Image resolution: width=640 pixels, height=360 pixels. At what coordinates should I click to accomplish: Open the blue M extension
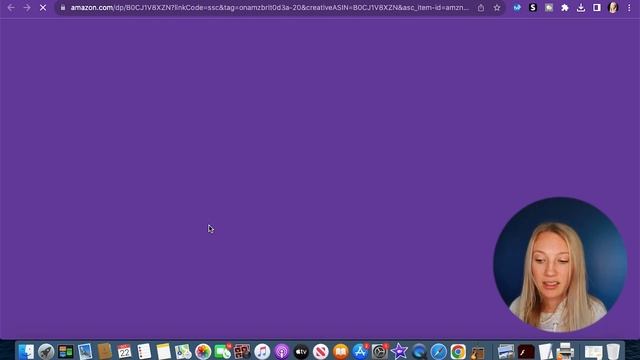pyautogui.click(x=517, y=7)
